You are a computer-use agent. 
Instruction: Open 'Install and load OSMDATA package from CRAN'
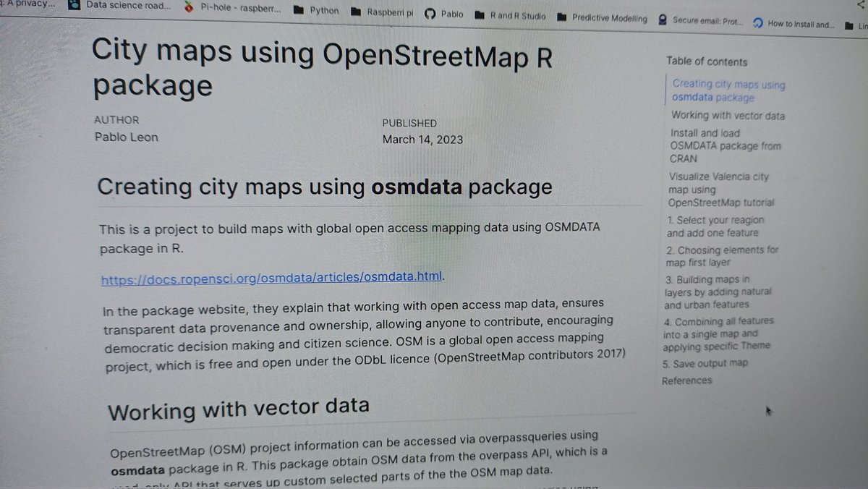pos(723,145)
